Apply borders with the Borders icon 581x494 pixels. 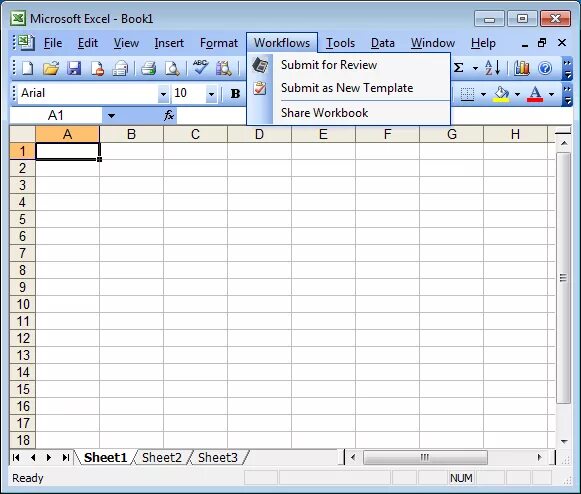click(x=467, y=94)
